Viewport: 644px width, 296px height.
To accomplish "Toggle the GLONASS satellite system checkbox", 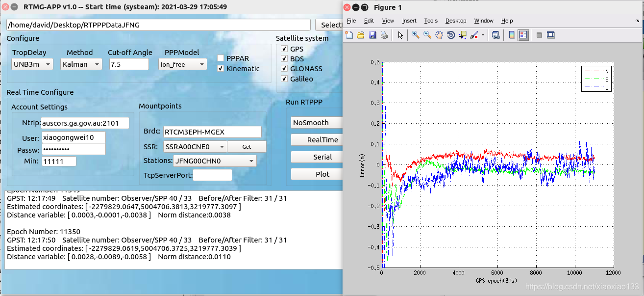I will tap(284, 69).
